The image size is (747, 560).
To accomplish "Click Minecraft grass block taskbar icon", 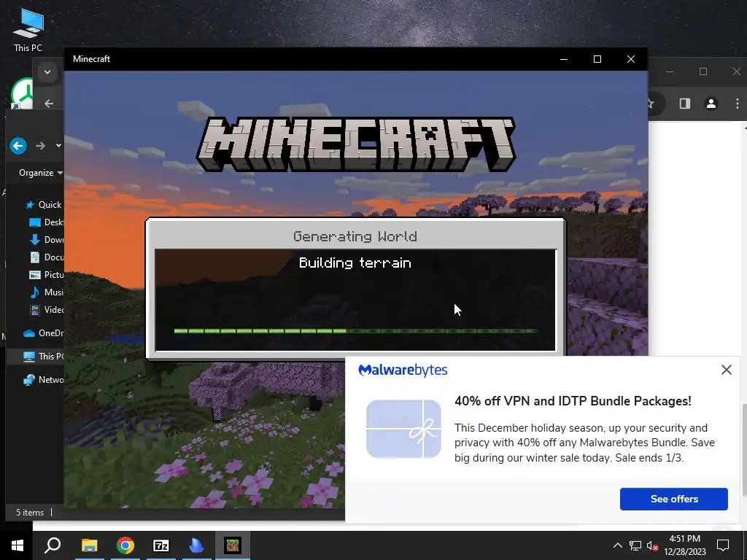I will tap(233, 545).
